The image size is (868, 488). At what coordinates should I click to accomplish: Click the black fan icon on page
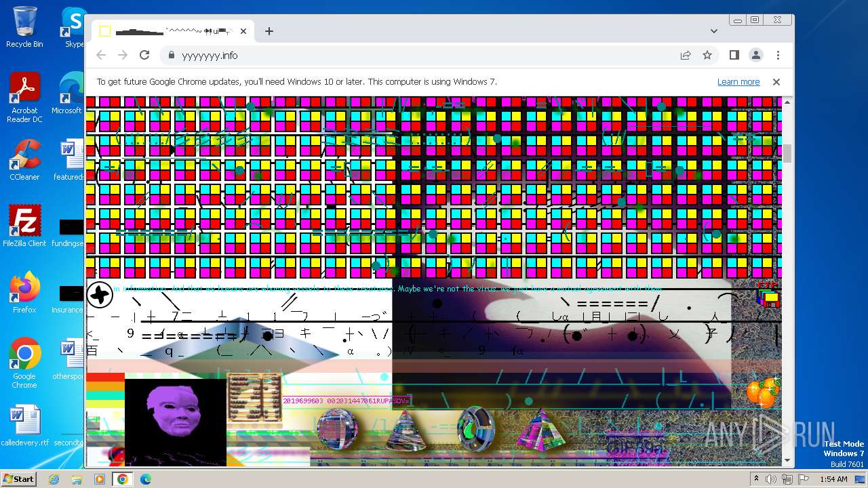(x=100, y=294)
